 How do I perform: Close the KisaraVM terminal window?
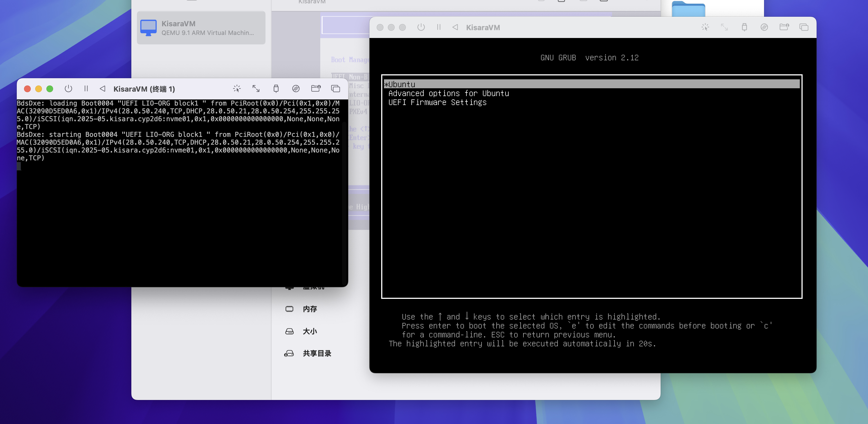pos(28,89)
